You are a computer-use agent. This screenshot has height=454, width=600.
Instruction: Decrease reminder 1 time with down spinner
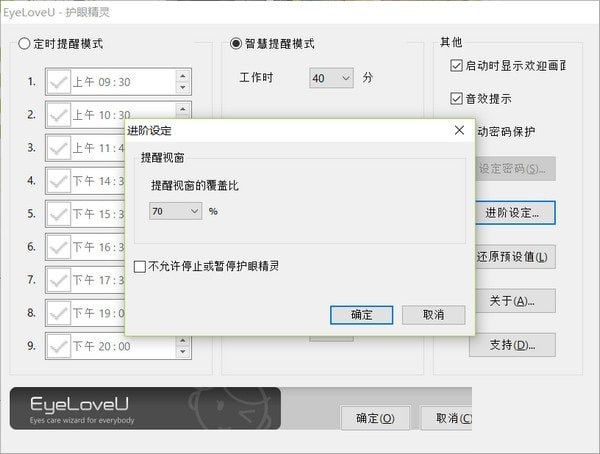(x=183, y=88)
